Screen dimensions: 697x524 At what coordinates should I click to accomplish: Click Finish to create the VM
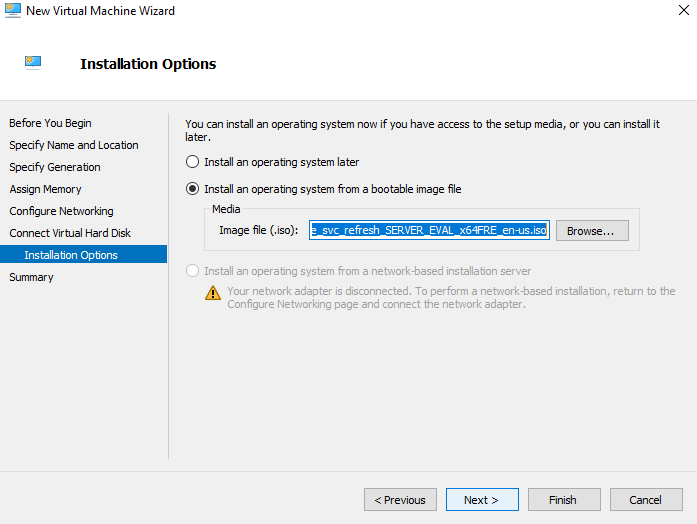pos(564,500)
